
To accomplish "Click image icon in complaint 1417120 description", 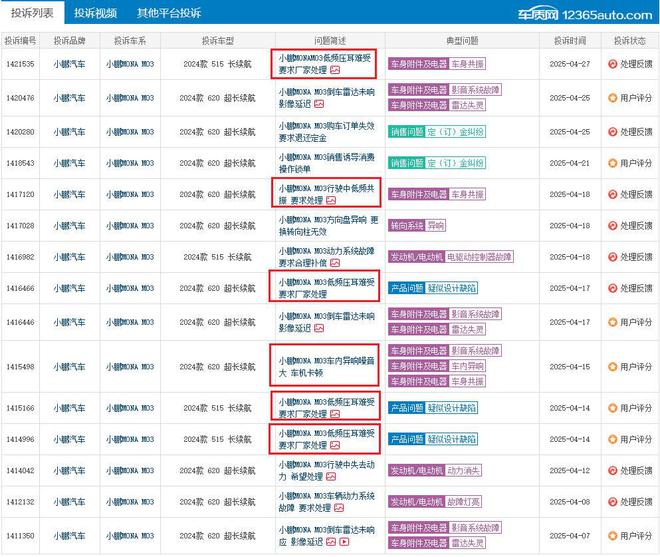I will click(x=331, y=200).
